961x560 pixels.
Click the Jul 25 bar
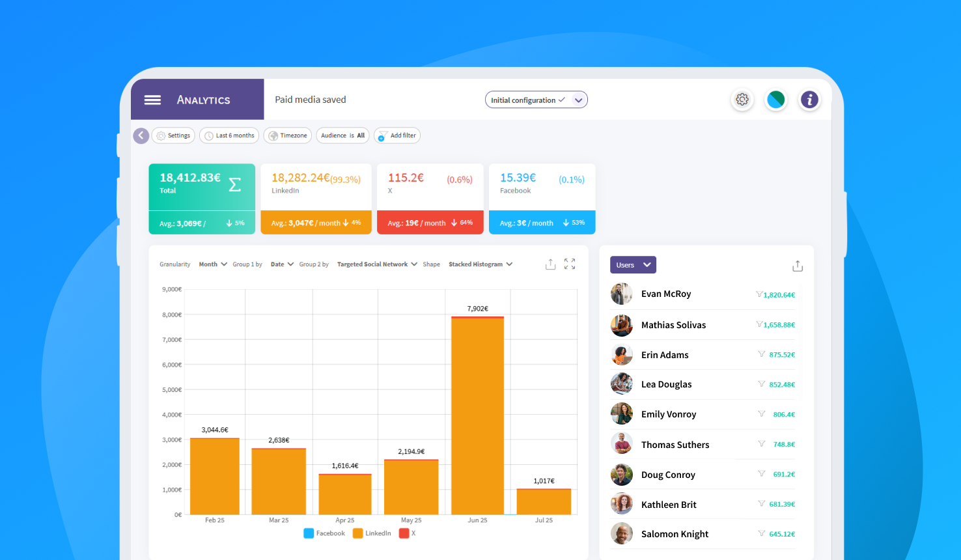(x=544, y=502)
